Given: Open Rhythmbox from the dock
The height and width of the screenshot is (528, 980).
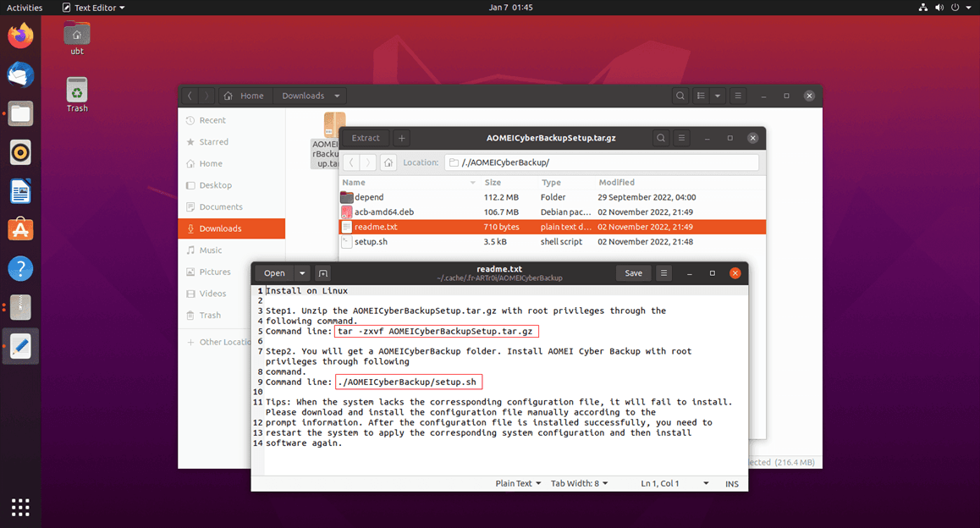Looking at the screenshot, I should click(20, 152).
